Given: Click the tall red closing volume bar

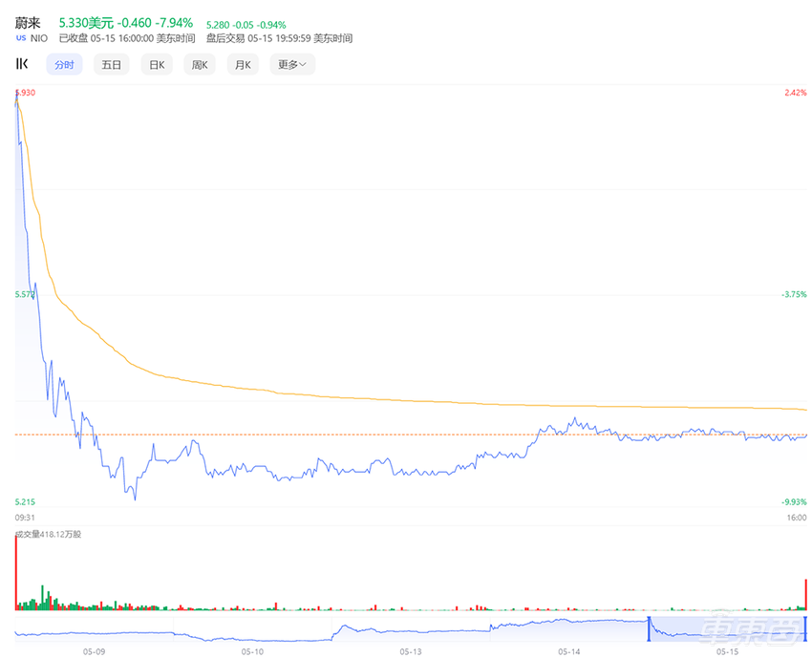Looking at the screenshot, I should pos(806,594).
